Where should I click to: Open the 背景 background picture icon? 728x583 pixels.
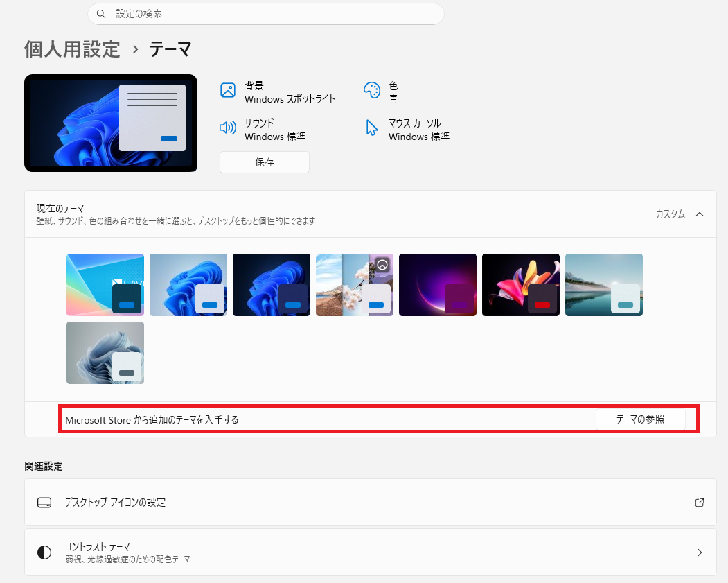(227, 90)
